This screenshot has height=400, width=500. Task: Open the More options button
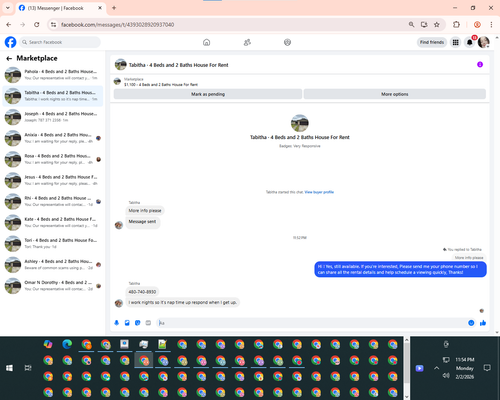pos(395,94)
